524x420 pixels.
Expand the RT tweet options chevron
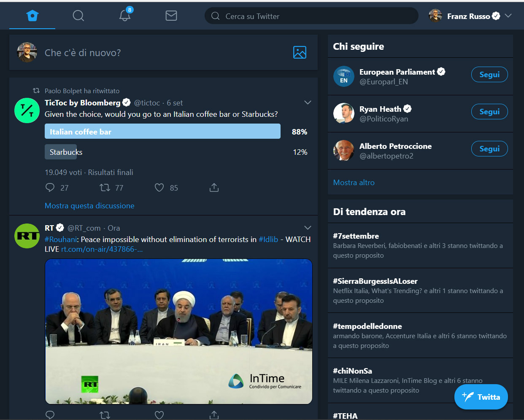point(308,228)
